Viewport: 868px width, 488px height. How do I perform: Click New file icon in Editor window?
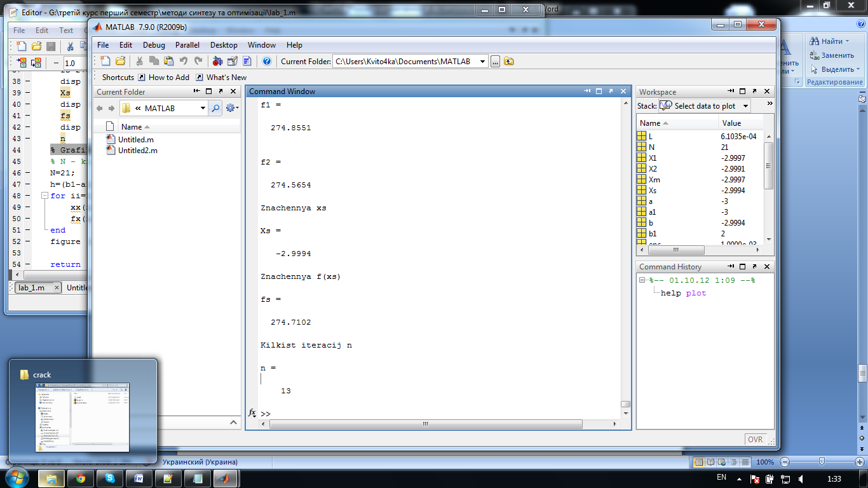pyautogui.click(x=21, y=46)
